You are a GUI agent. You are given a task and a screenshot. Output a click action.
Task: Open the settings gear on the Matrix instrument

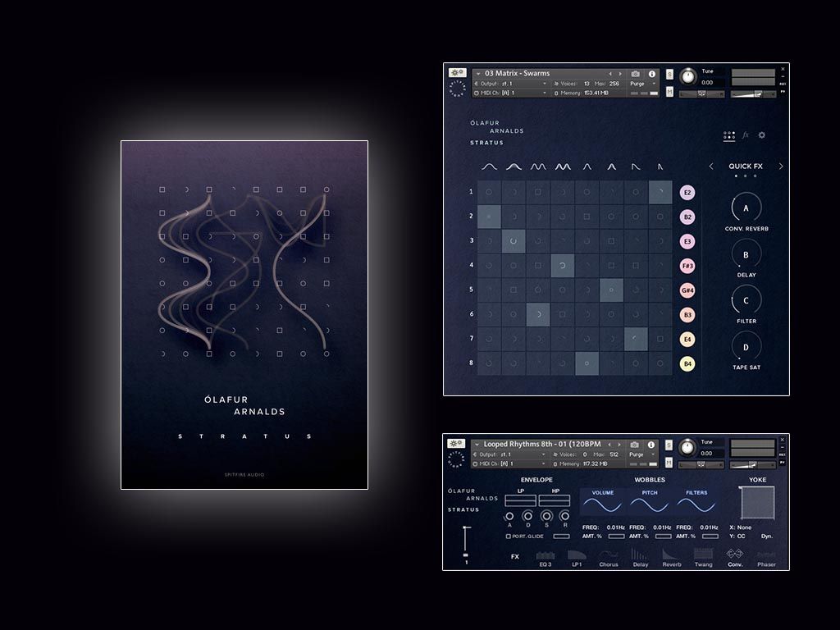point(761,134)
